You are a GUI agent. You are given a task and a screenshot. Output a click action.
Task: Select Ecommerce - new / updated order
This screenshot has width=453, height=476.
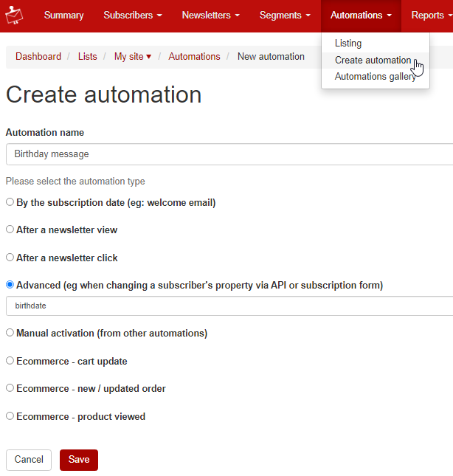[x=10, y=387]
